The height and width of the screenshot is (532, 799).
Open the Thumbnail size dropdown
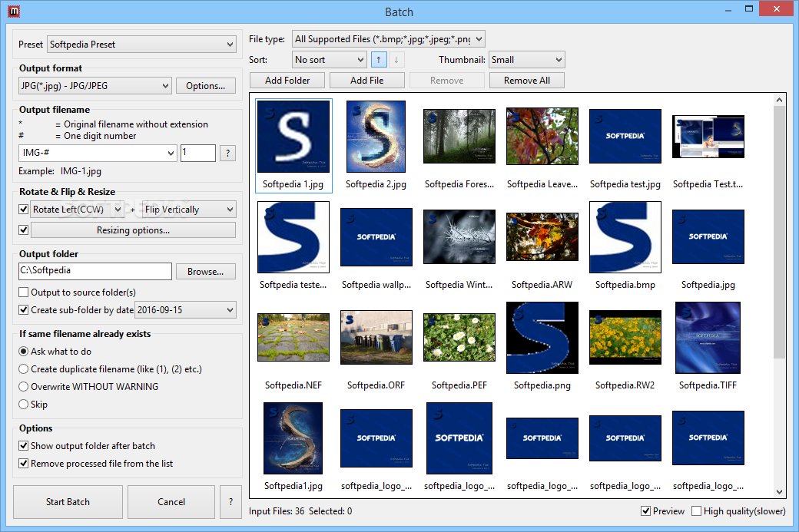527,60
